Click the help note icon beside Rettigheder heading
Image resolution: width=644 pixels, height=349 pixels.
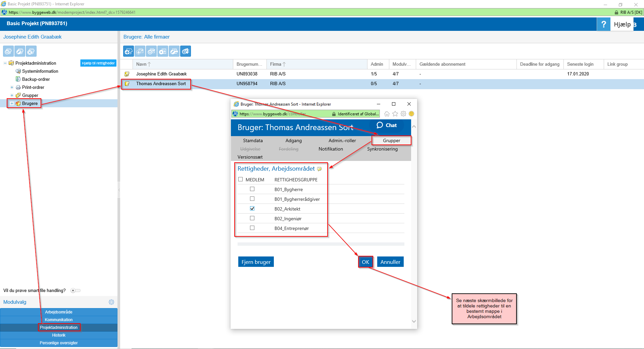coord(319,169)
